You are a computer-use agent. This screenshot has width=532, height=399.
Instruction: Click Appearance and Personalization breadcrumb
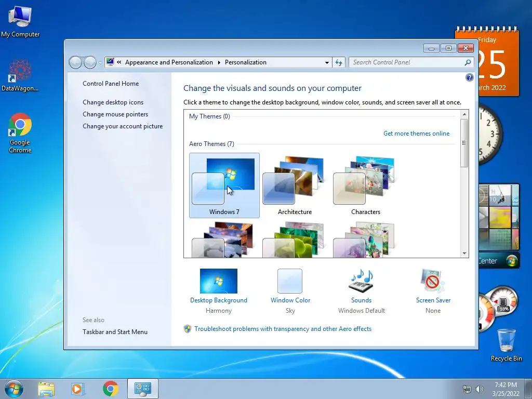(x=169, y=62)
